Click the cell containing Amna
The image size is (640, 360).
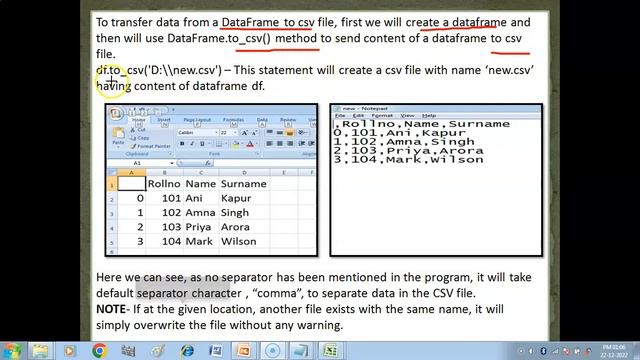click(x=200, y=213)
